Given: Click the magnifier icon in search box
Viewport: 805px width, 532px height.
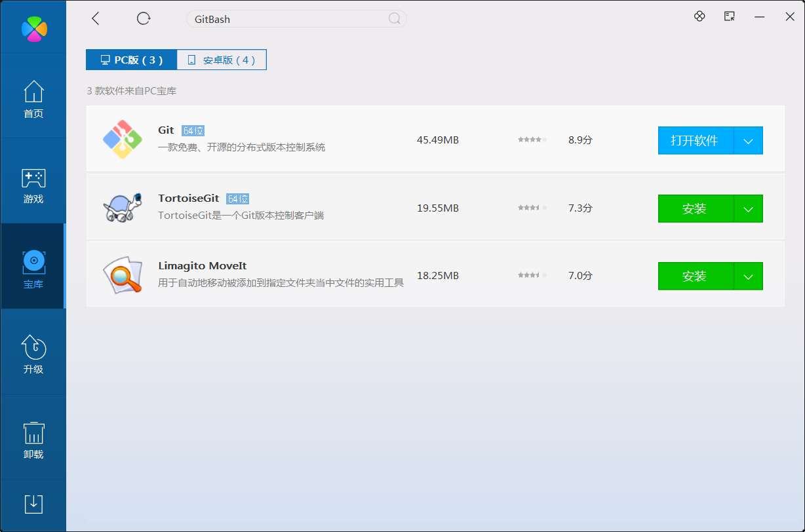Looking at the screenshot, I should [x=395, y=18].
